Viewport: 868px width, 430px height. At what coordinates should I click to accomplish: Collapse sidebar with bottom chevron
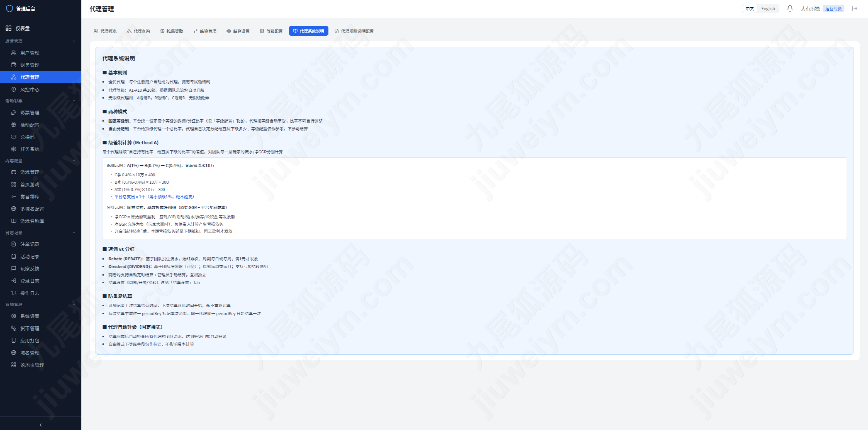[x=41, y=425]
